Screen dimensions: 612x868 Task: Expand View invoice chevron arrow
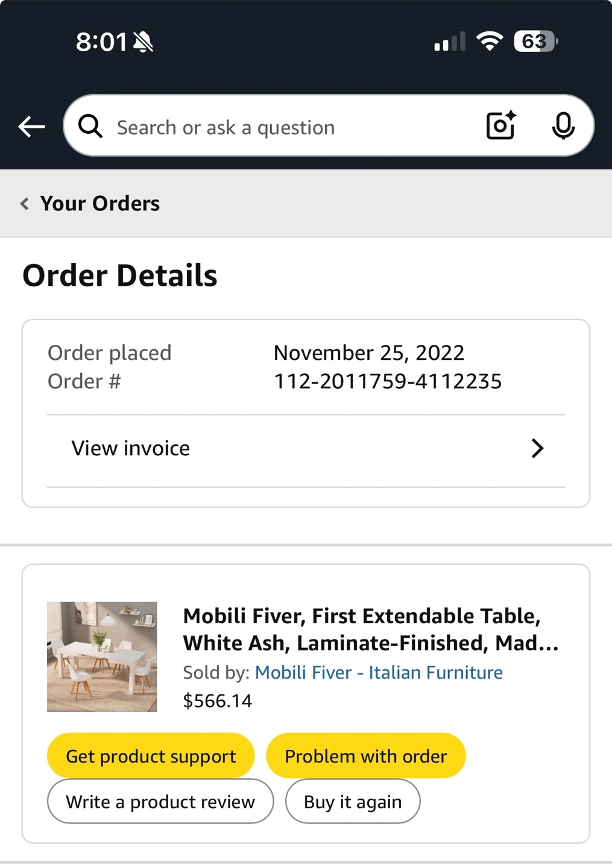click(x=537, y=448)
